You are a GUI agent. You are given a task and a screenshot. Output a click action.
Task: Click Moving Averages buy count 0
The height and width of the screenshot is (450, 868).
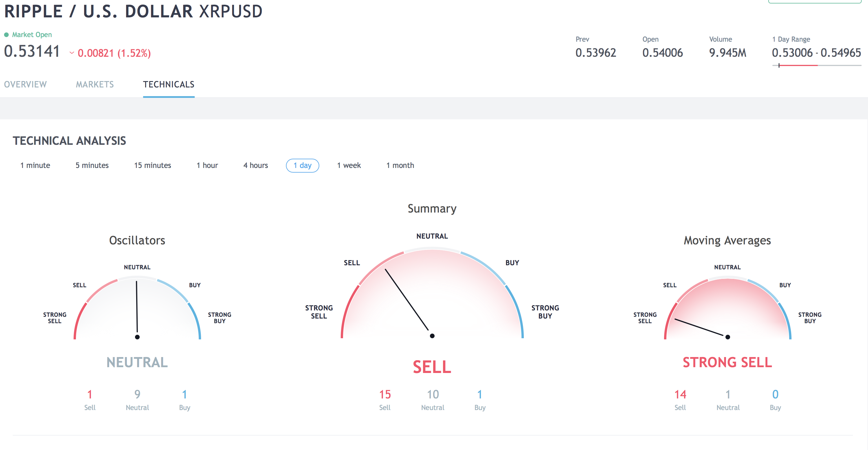coord(775,394)
